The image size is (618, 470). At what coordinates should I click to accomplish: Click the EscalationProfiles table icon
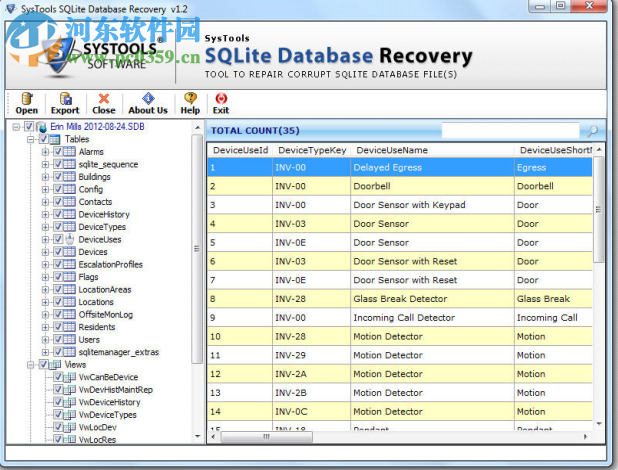click(69, 264)
